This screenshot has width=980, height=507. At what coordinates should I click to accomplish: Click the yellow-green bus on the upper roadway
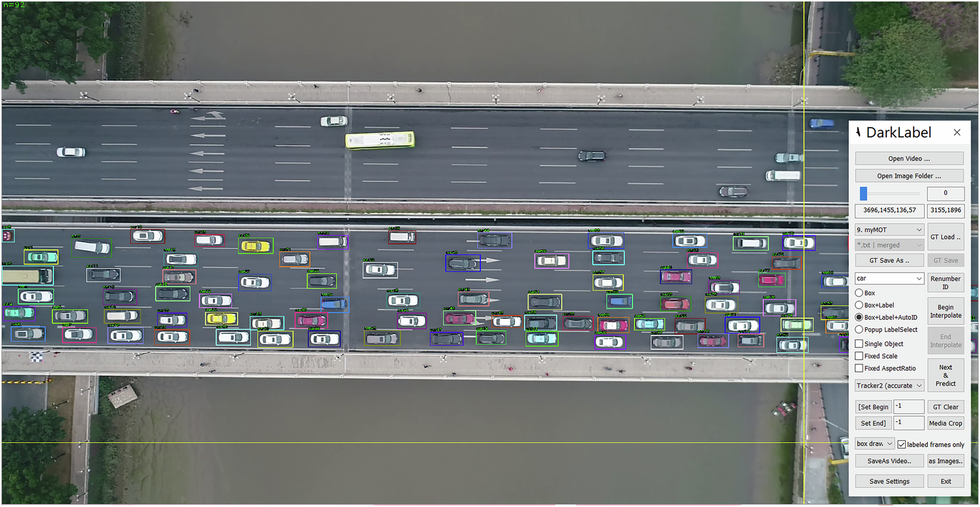pyautogui.click(x=380, y=140)
